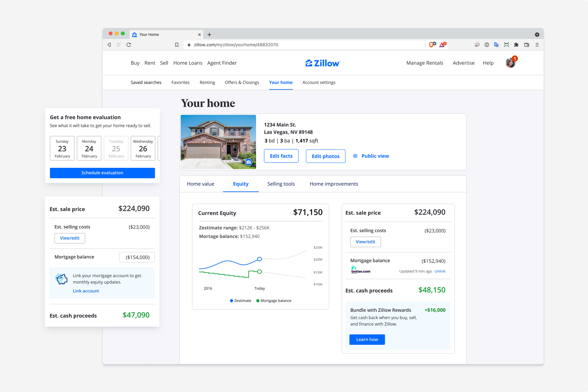Close the Your Home browser tab

[199, 35]
